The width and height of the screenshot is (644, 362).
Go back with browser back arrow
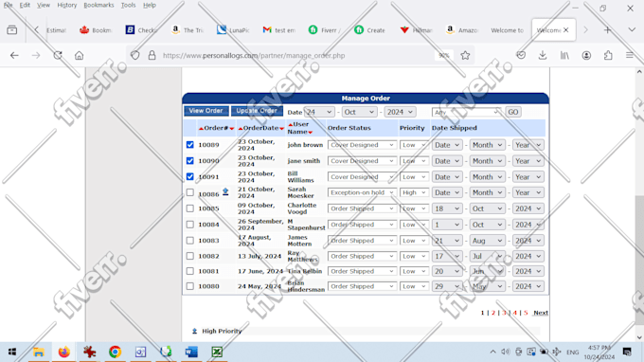14,56
